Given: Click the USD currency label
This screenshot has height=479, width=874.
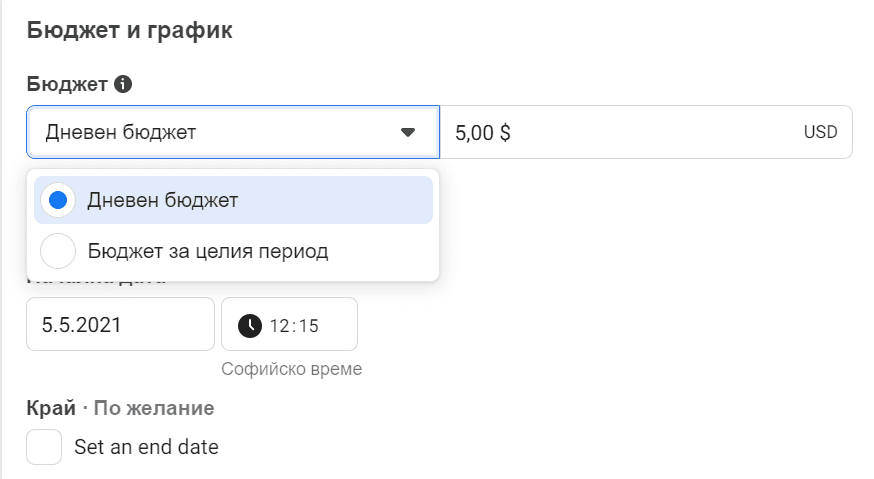Looking at the screenshot, I should pos(820,132).
